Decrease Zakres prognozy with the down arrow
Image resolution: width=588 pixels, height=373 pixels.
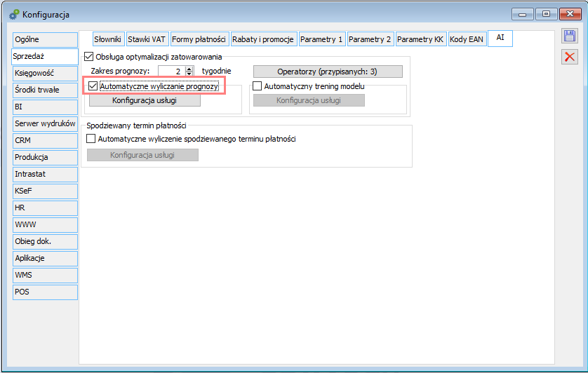click(x=189, y=74)
